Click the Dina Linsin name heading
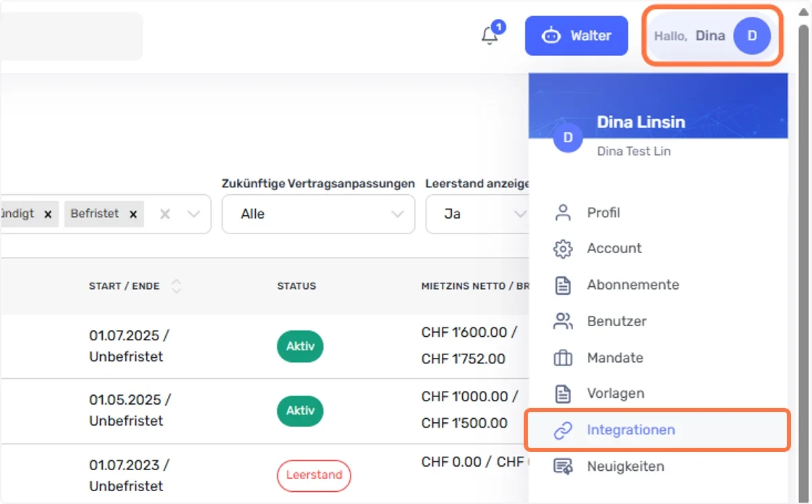This screenshot has height=504, width=812. click(641, 122)
